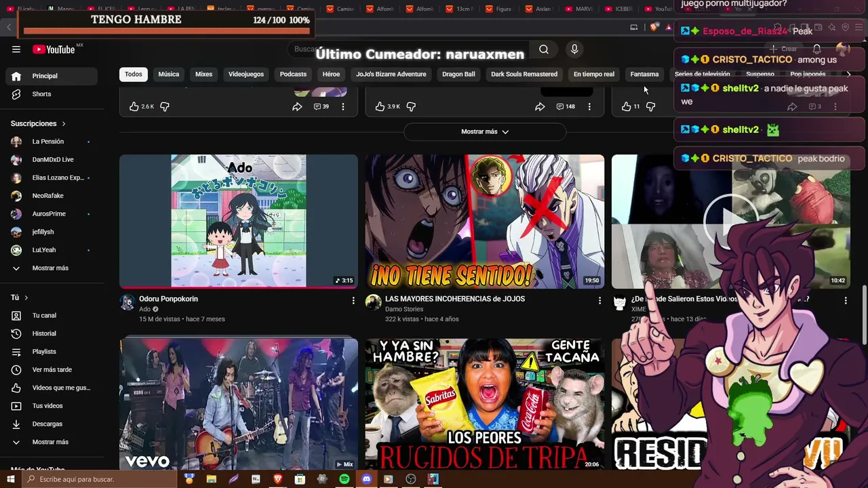Play the RUGIDOS DE TRIPA thumbnail
Viewport: 868px width, 488px height.
point(485,404)
